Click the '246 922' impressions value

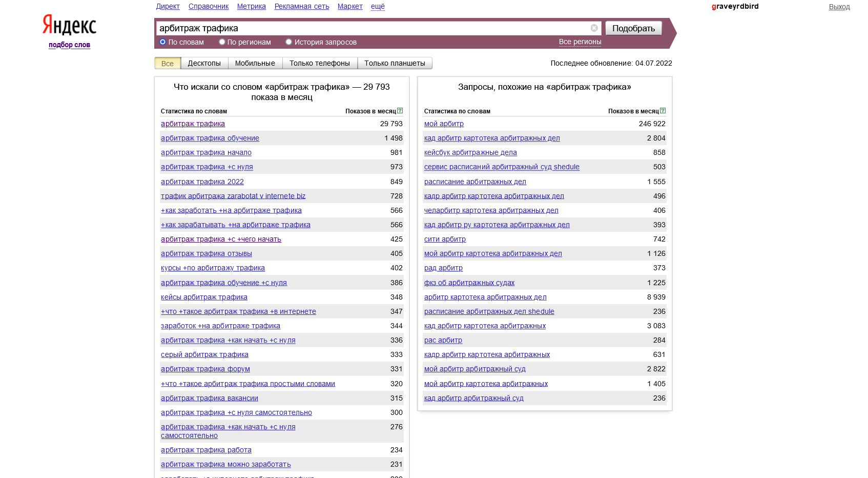[x=652, y=124]
